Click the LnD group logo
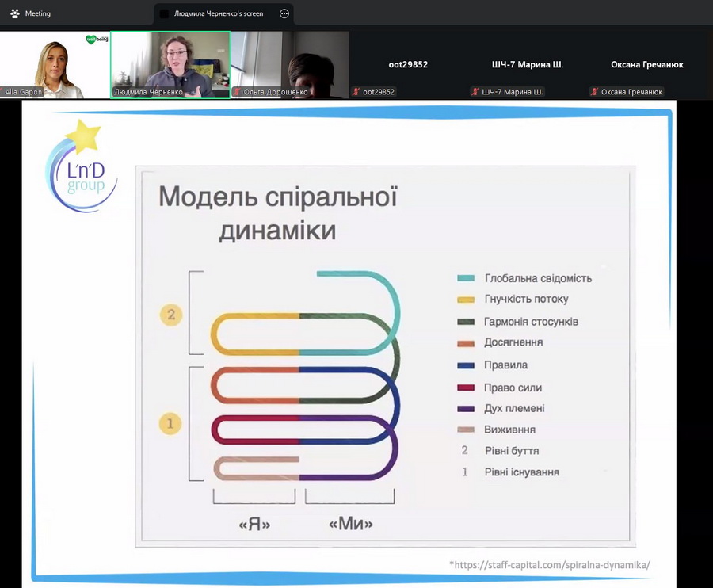 coord(81,167)
